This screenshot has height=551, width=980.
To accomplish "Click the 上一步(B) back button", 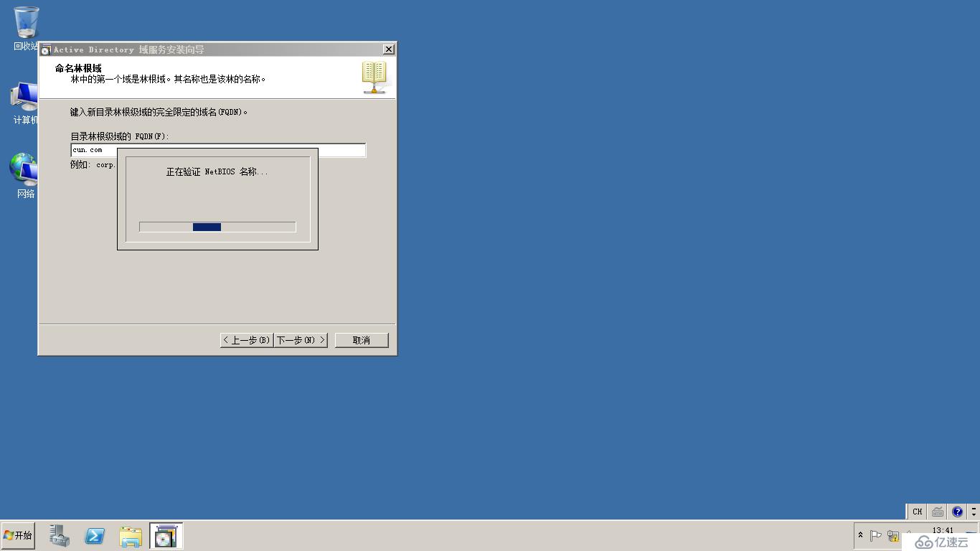I will click(x=246, y=340).
